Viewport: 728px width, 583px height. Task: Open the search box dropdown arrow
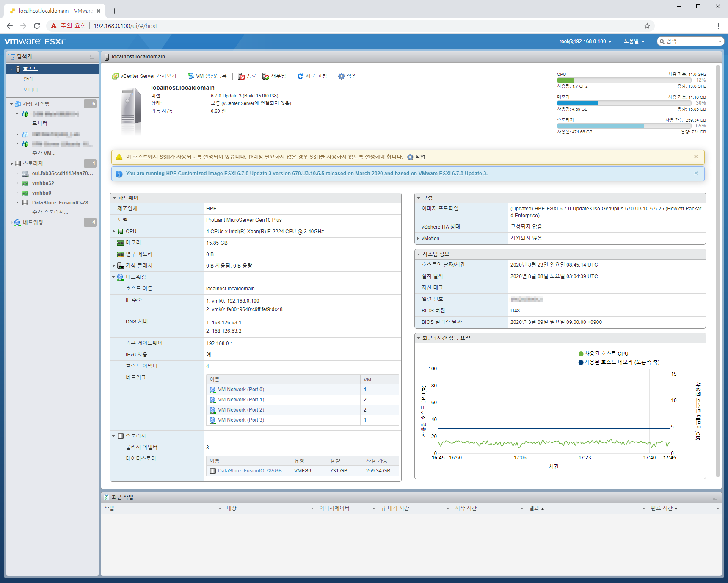(720, 41)
